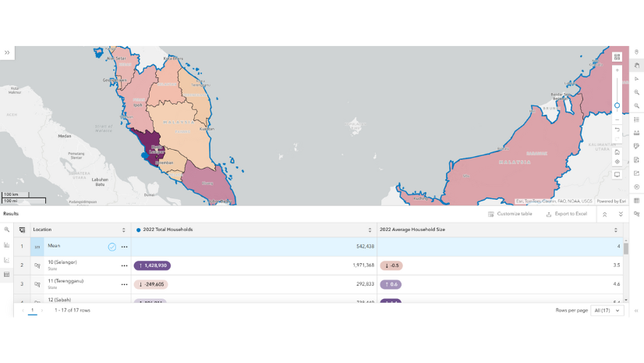The width and height of the screenshot is (644, 363).
Task: Open the legend list icon in the right toolbar
Action: click(637, 119)
